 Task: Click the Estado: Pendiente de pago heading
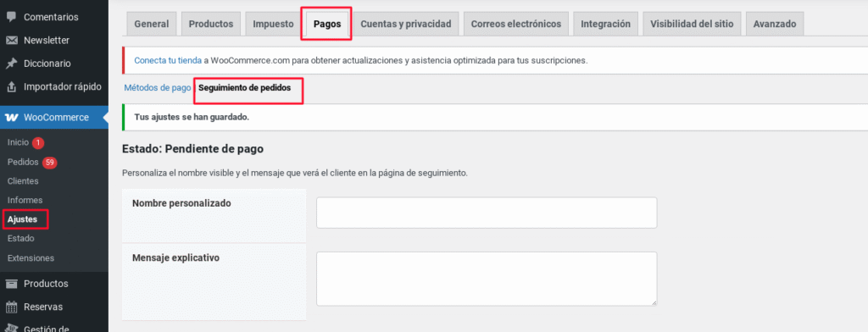click(192, 149)
